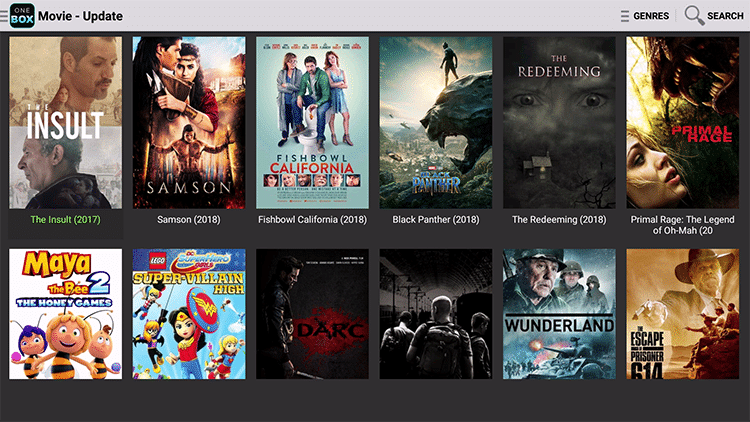750x422 pixels.
Task: Select the Primal Rage poster
Action: tap(683, 122)
